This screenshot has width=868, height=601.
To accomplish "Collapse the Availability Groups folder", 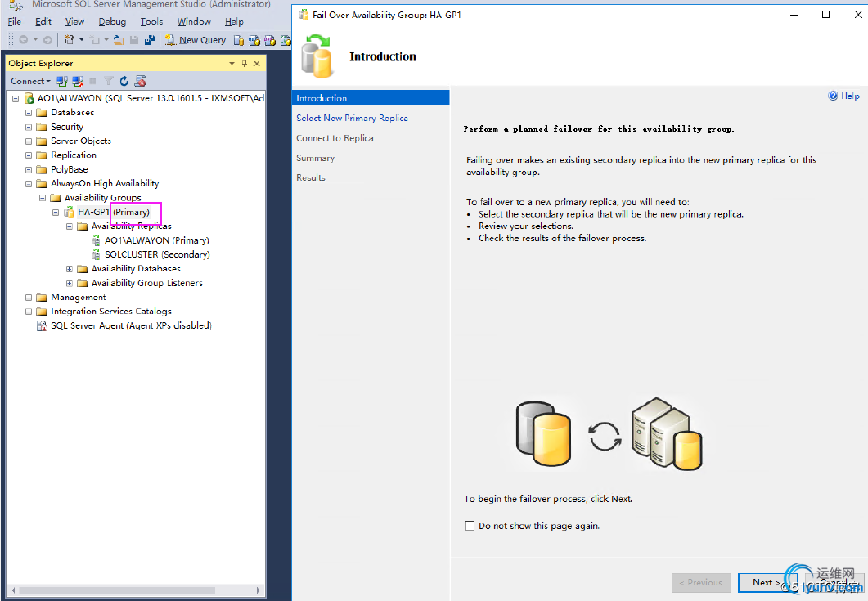I will (42, 198).
